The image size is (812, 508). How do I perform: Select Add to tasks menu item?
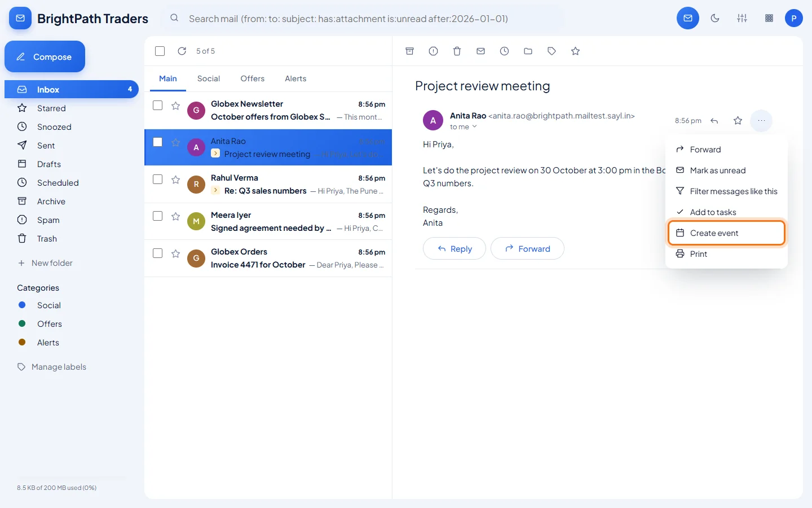point(726,212)
